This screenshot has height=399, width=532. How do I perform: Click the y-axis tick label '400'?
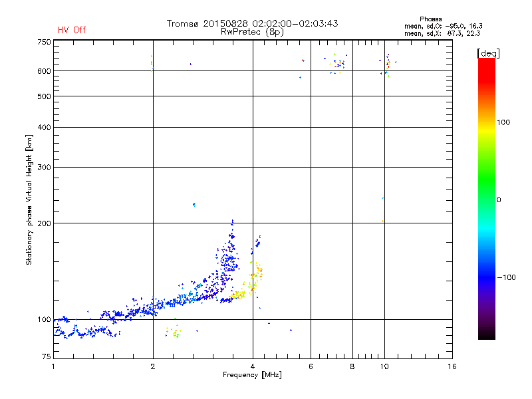pyautogui.click(x=44, y=127)
